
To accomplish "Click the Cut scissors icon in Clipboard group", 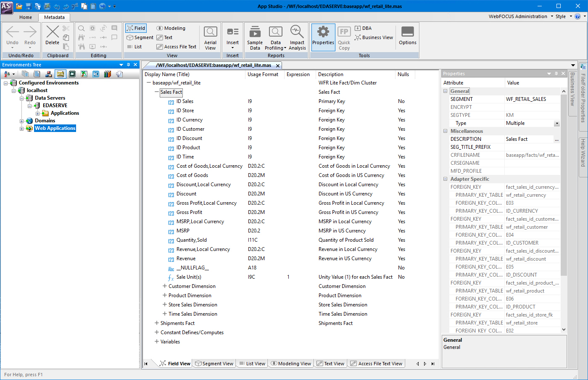I will pos(66,28).
